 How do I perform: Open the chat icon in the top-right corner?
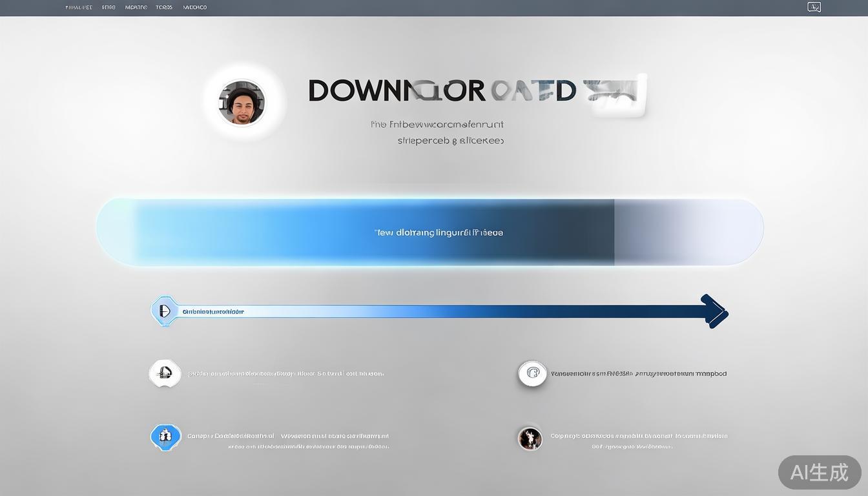click(814, 7)
